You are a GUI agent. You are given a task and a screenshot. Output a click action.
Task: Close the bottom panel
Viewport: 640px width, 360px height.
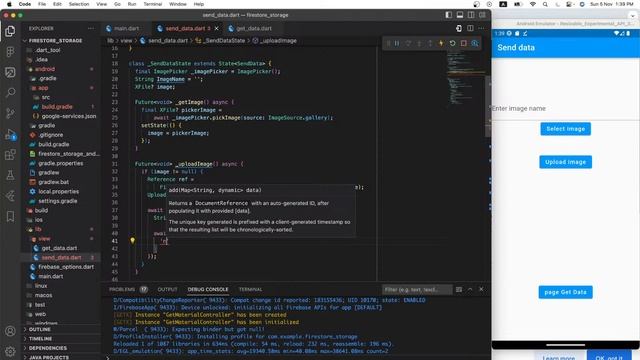(x=481, y=289)
